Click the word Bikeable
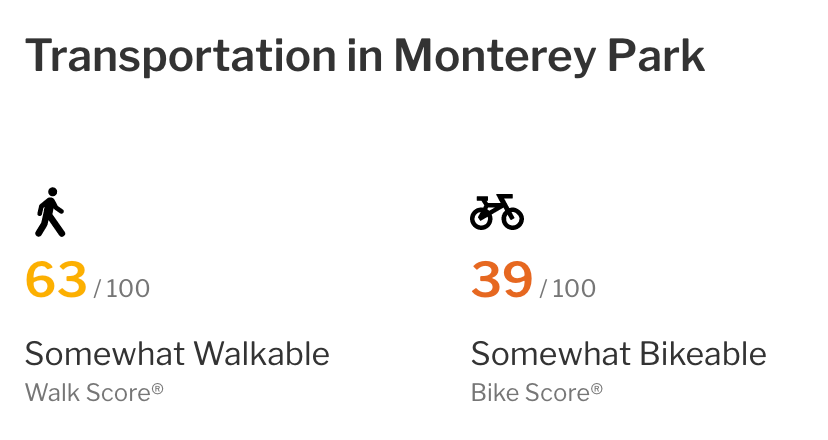The height and width of the screenshot is (440, 828). (x=703, y=353)
